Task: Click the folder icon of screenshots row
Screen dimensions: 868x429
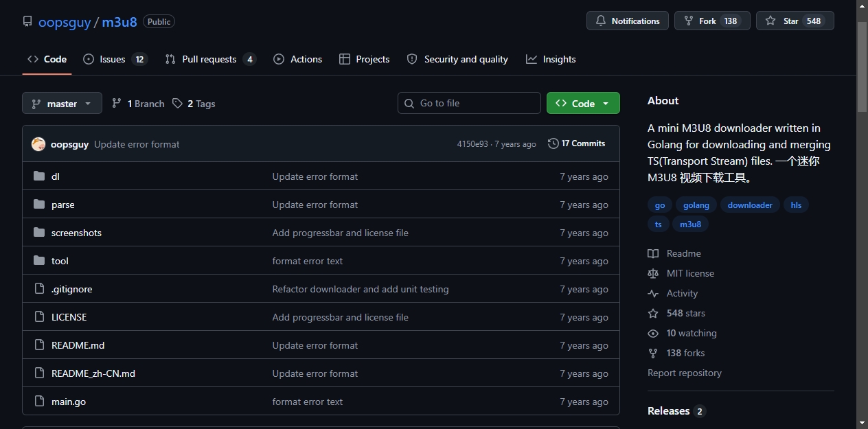Action: pyautogui.click(x=39, y=233)
